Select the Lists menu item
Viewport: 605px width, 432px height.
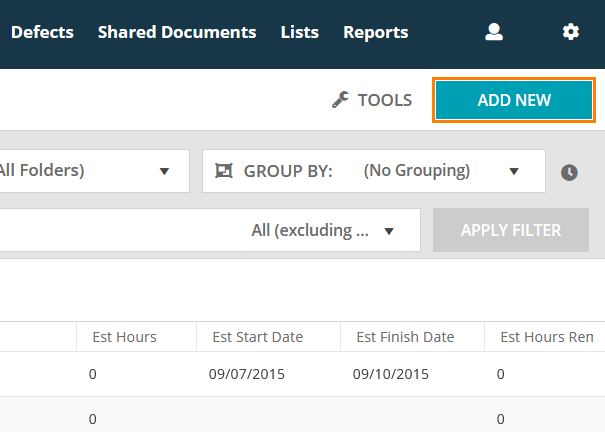click(x=300, y=32)
